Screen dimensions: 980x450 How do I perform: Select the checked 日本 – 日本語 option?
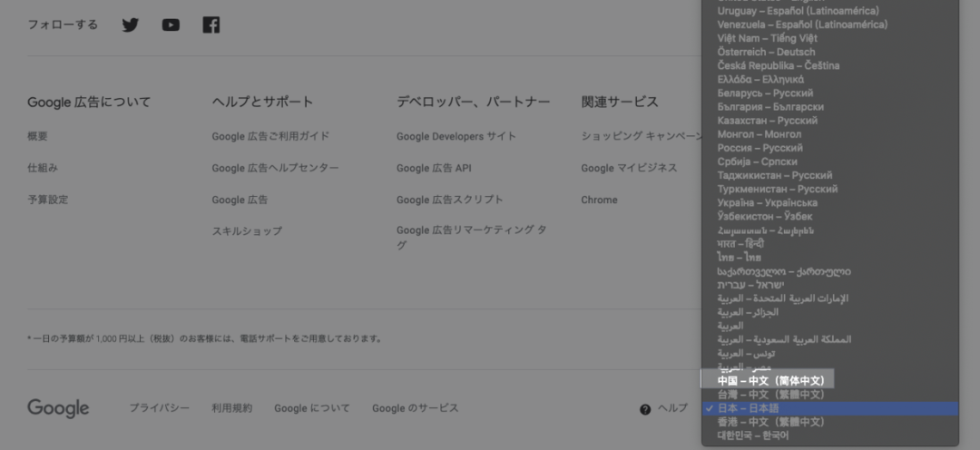tap(748, 408)
